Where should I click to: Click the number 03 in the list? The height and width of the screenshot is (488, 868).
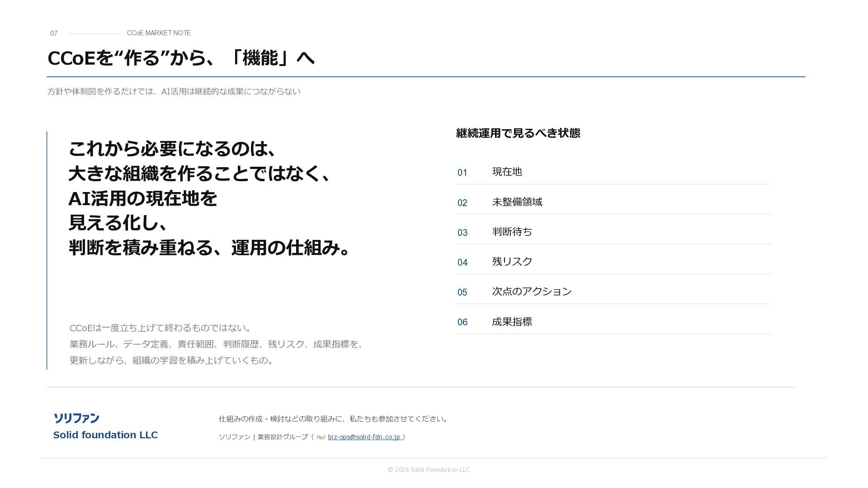tap(462, 233)
